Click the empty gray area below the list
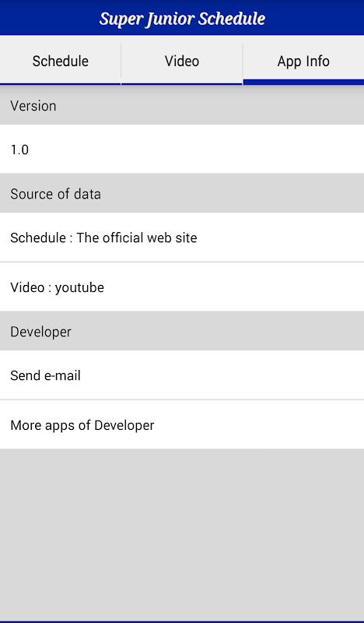This screenshot has width=364, height=623. (182, 534)
